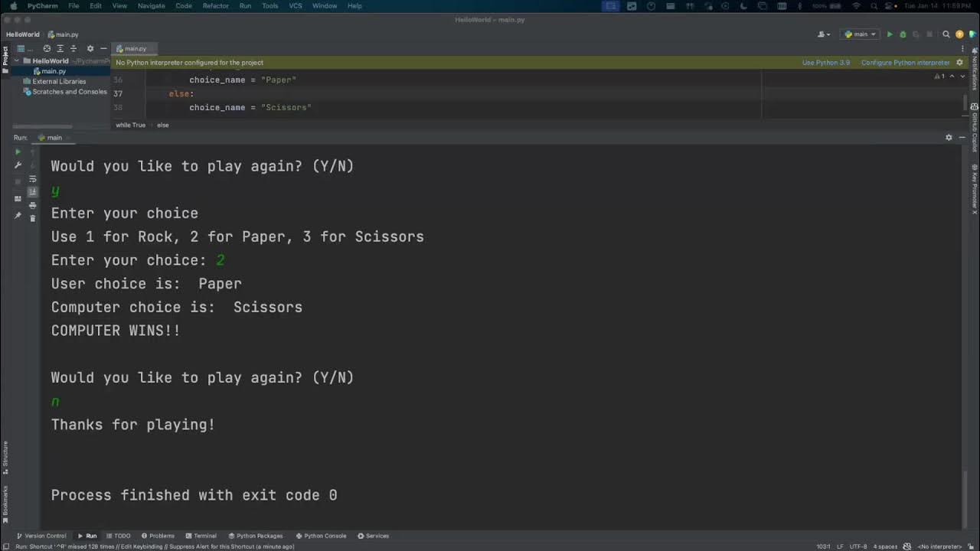Toggle the Notifications side panel
Screen dimensions: 980x551
975,70
